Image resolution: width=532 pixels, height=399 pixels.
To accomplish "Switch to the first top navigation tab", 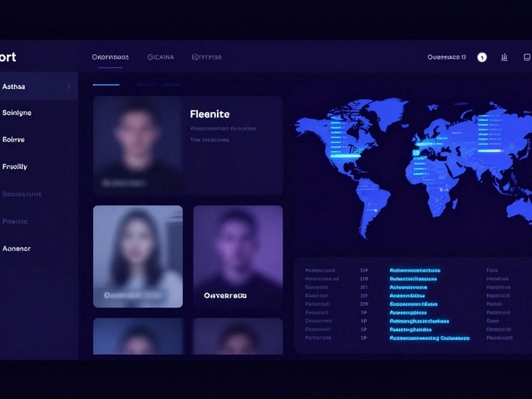I will [x=111, y=57].
